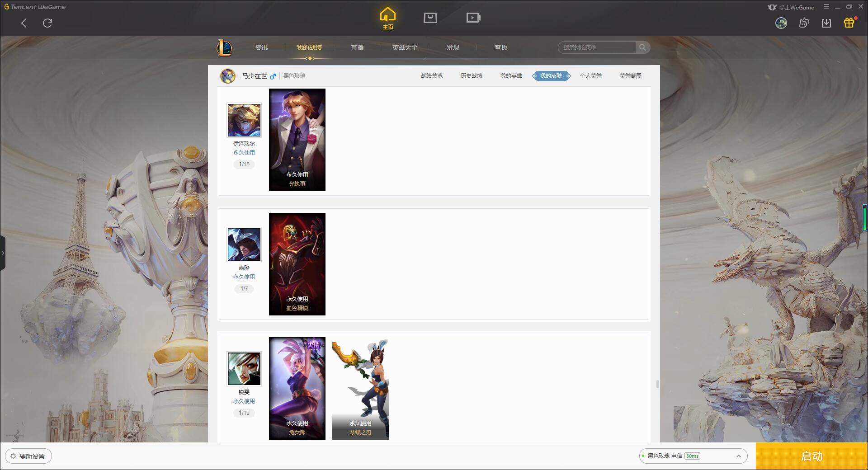The width and height of the screenshot is (868, 470).
Task: Click the male gender icon next to 马少在世
Action: click(273, 76)
